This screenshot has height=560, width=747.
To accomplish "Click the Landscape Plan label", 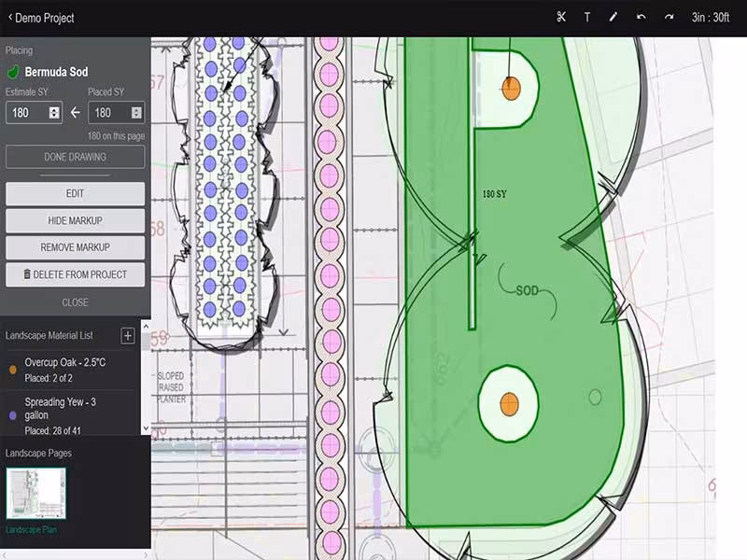I will pyautogui.click(x=31, y=529).
